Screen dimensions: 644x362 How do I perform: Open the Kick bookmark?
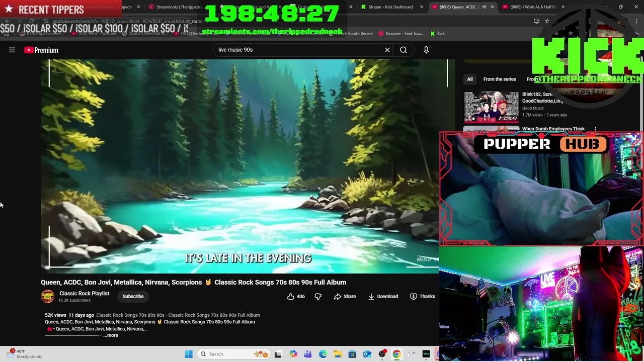click(437, 33)
